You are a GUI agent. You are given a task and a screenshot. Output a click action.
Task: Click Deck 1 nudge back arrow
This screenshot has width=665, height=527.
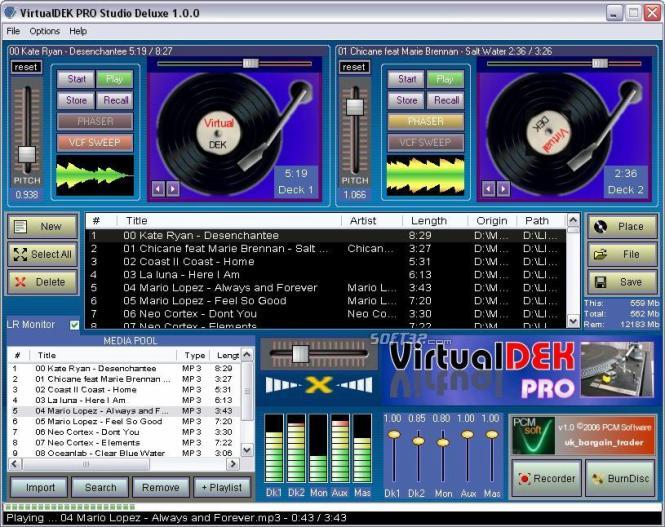pyautogui.click(x=158, y=189)
